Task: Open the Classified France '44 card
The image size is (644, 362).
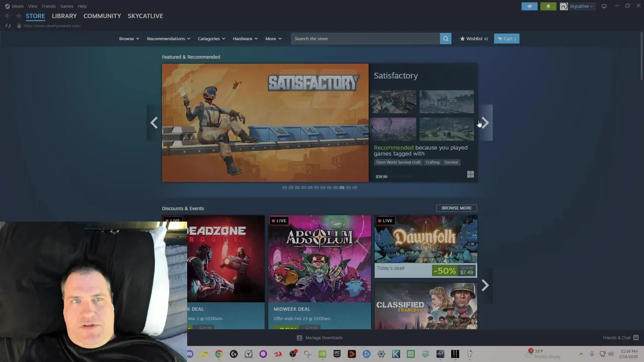Action: pyautogui.click(x=426, y=306)
